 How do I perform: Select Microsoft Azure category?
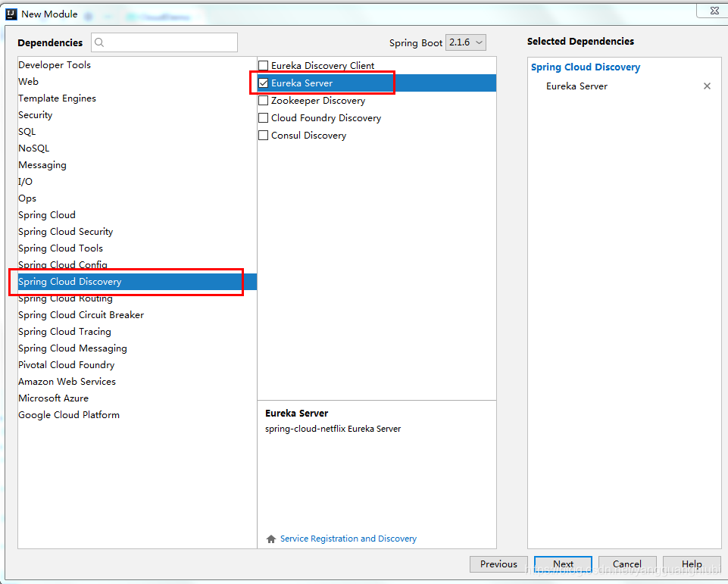pyautogui.click(x=137, y=398)
